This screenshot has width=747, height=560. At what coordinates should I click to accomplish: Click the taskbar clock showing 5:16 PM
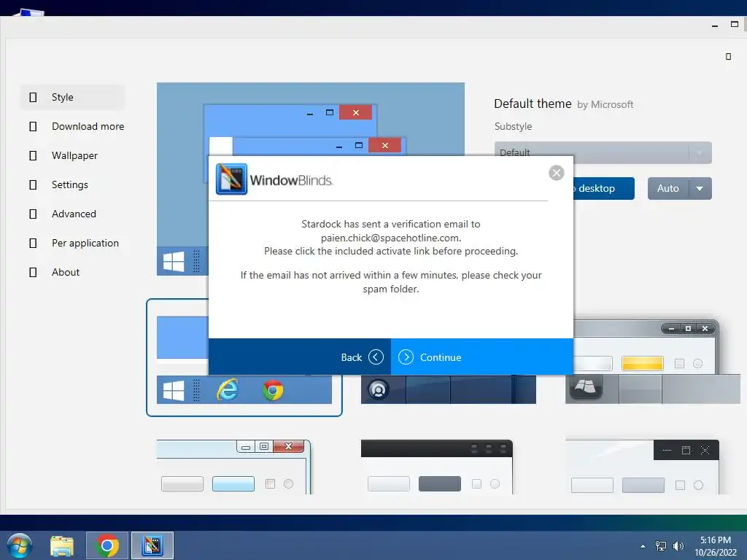point(715,546)
